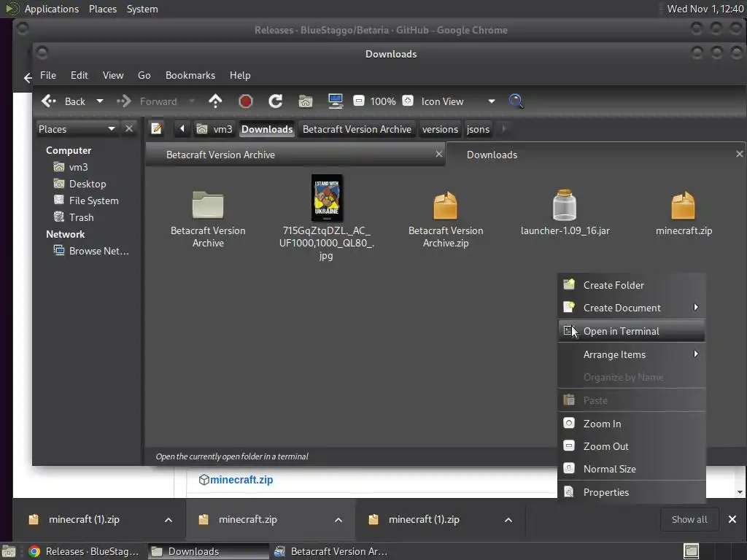The image size is (747, 560).
Task: Click the jsons path bar button
Action: [478, 129]
